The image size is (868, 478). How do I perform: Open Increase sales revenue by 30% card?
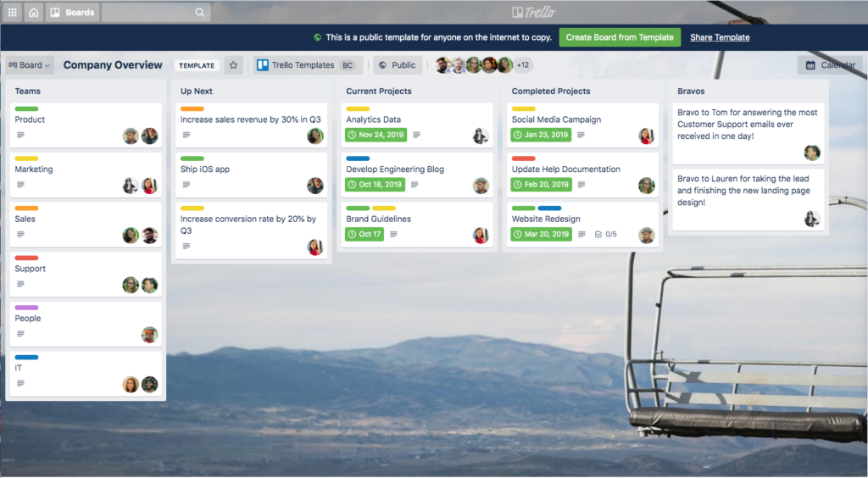coord(251,125)
